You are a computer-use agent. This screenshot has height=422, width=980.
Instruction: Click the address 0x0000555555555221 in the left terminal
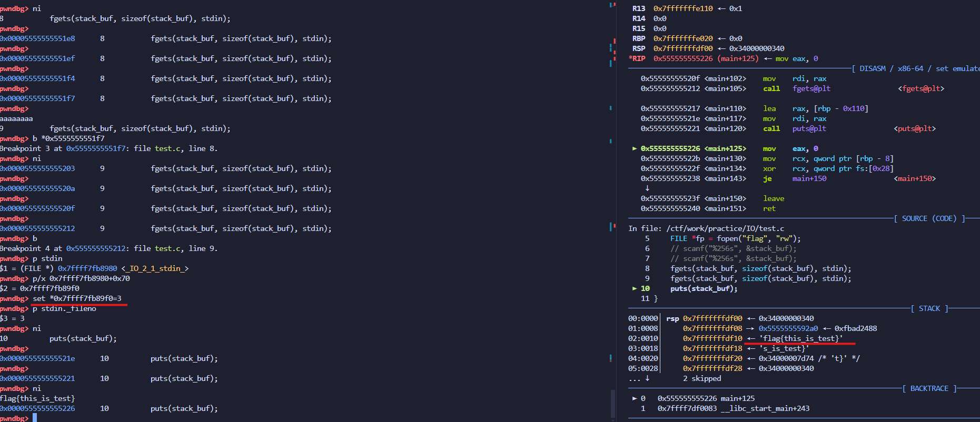pos(37,378)
